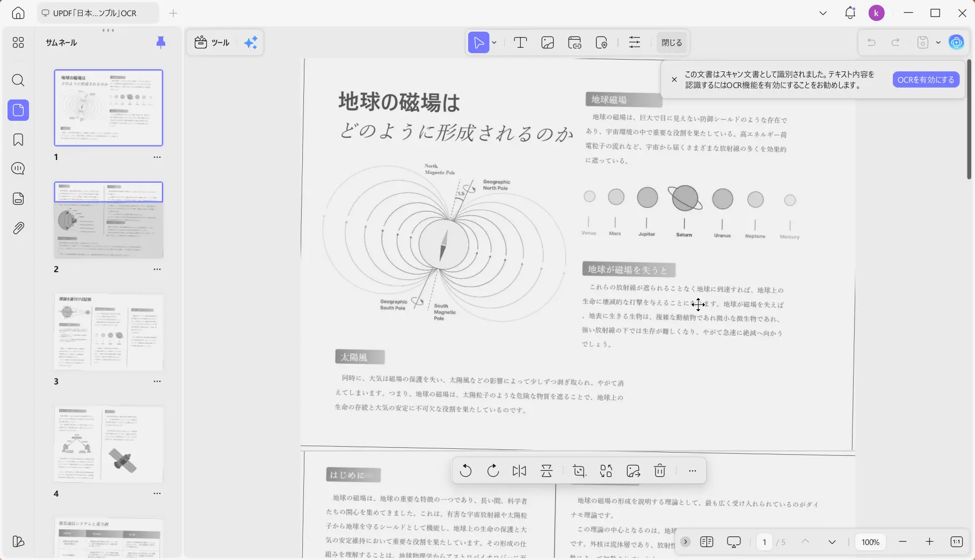The height and width of the screenshot is (560, 975).
Task: Go to next page with down chevron
Action: pos(832,542)
